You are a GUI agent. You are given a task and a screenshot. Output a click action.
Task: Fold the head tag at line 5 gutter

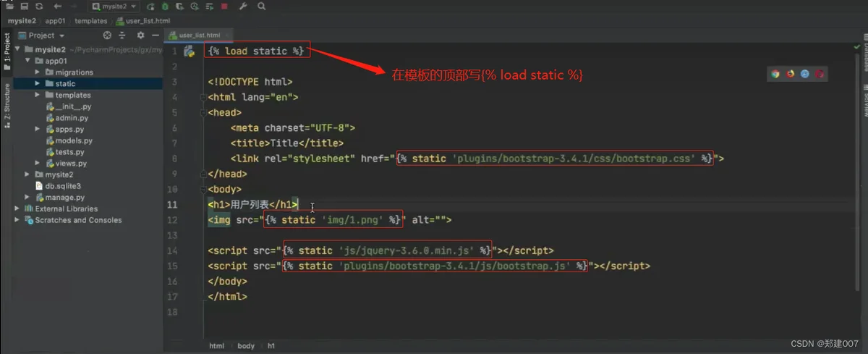click(202, 112)
